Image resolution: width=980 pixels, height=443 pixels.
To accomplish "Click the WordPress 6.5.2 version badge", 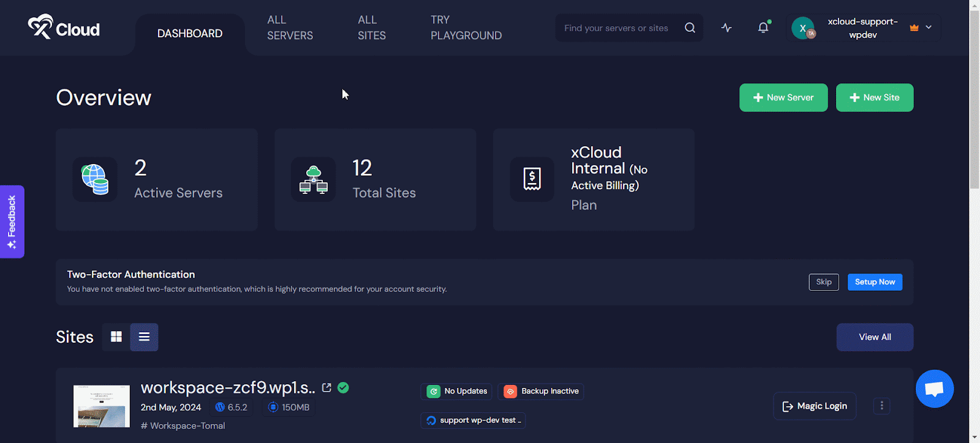I will coord(232,408).
